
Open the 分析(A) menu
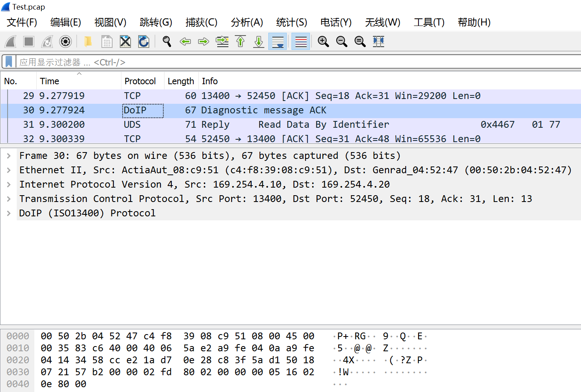[246, 22]
